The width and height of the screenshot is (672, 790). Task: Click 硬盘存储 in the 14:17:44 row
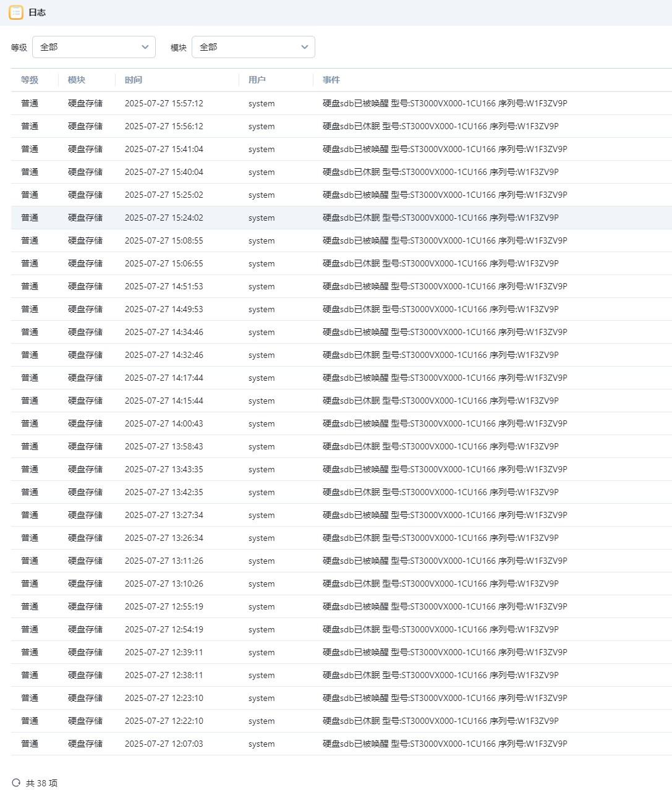(x=85, y=378)
